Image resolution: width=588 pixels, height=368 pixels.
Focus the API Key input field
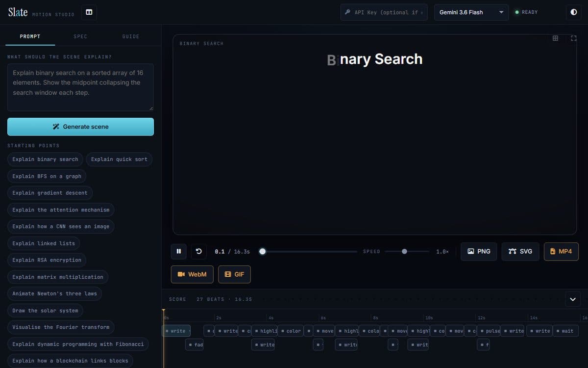[385, 12]
